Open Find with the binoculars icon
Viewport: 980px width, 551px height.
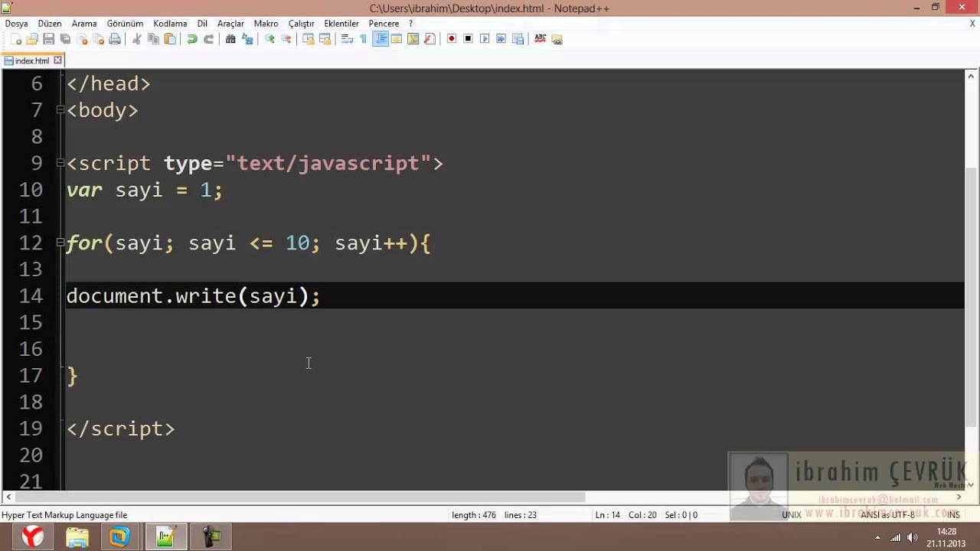230,39
